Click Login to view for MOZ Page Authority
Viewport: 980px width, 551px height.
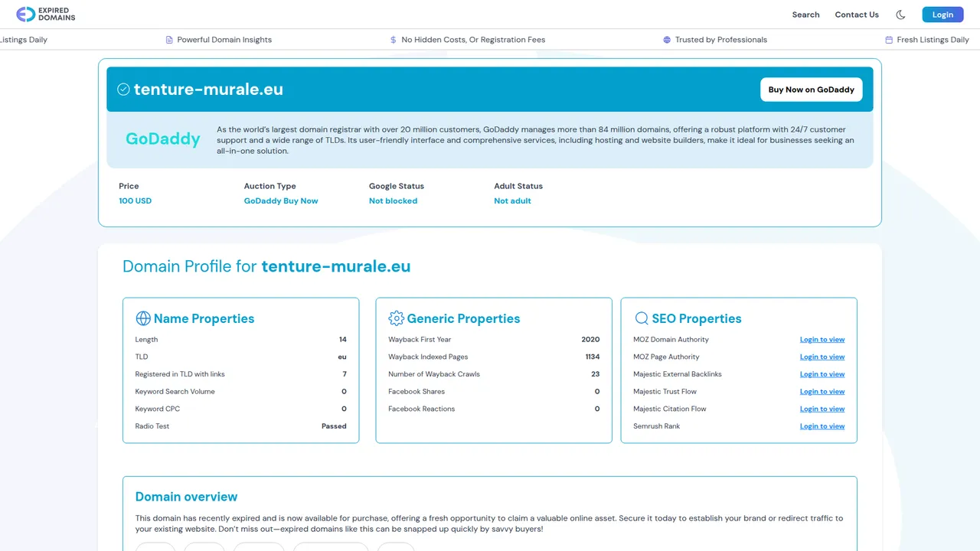click(822, 357)
